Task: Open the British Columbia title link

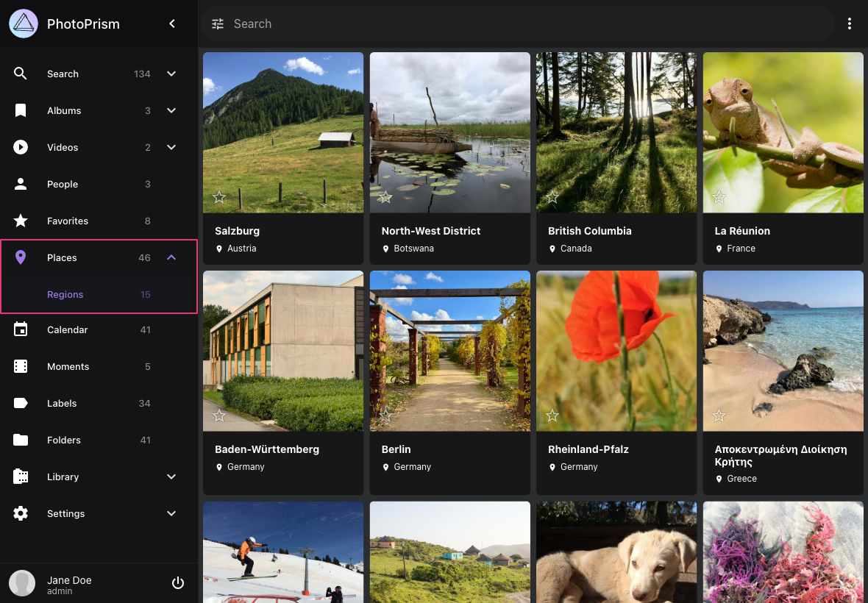Action: [589, 231]
